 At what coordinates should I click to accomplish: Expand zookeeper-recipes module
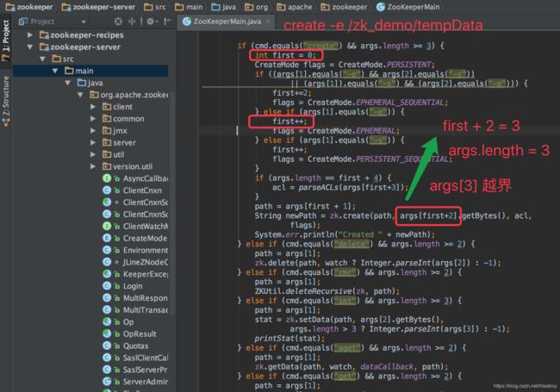click(x=30, y=35)
